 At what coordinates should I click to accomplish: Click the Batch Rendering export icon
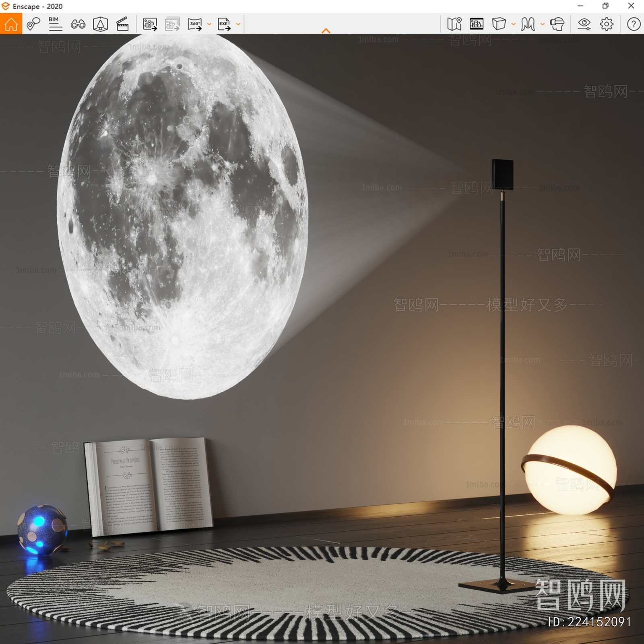pyautogui.click(x=172, y=24)
